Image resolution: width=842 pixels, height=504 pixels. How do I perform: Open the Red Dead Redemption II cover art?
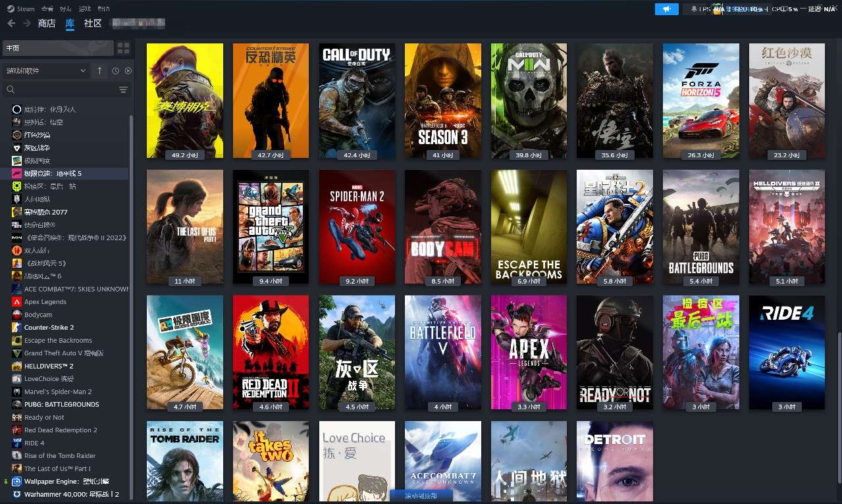(x=271, y=353)
